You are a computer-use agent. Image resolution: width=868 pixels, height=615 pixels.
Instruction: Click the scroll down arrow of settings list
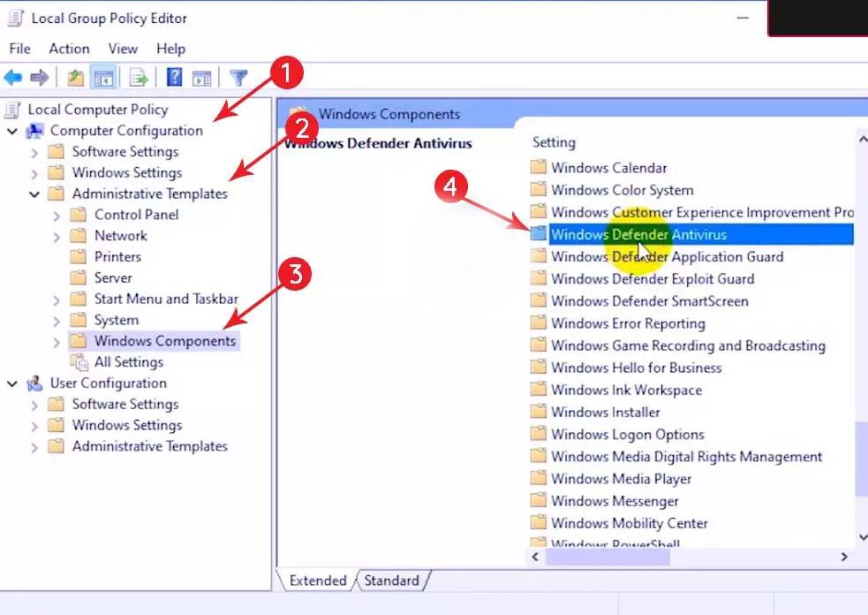tap(862, 537)
